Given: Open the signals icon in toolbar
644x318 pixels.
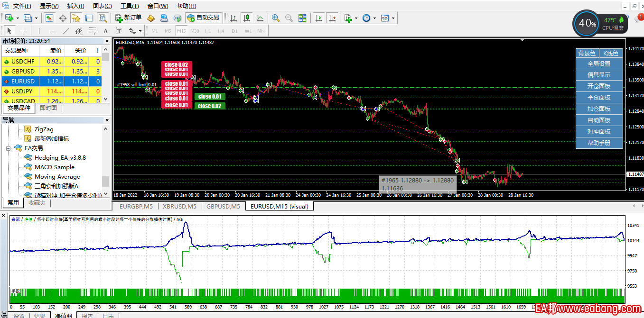Looking at the screenshot, I should pyautogui.click(x=177, y=18).
